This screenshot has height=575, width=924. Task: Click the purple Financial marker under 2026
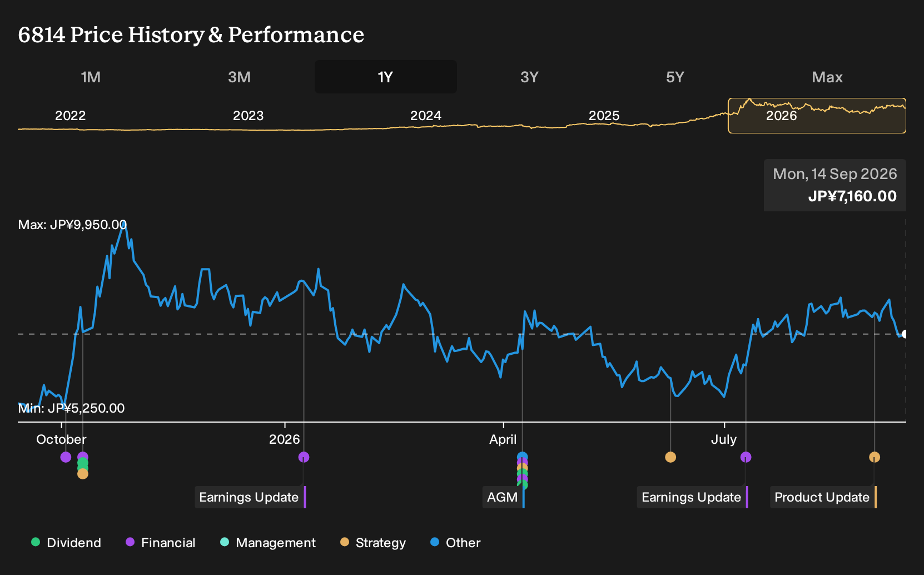coord(304,457)
